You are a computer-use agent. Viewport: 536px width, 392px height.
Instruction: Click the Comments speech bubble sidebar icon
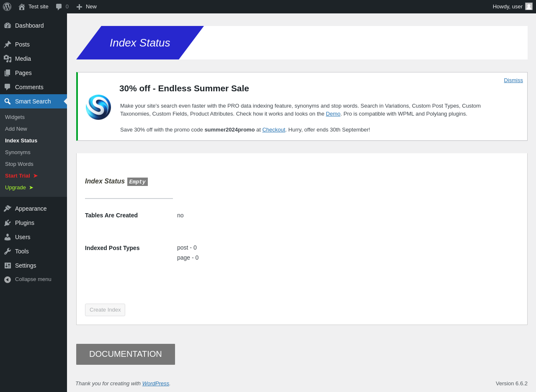click(8, 87)
